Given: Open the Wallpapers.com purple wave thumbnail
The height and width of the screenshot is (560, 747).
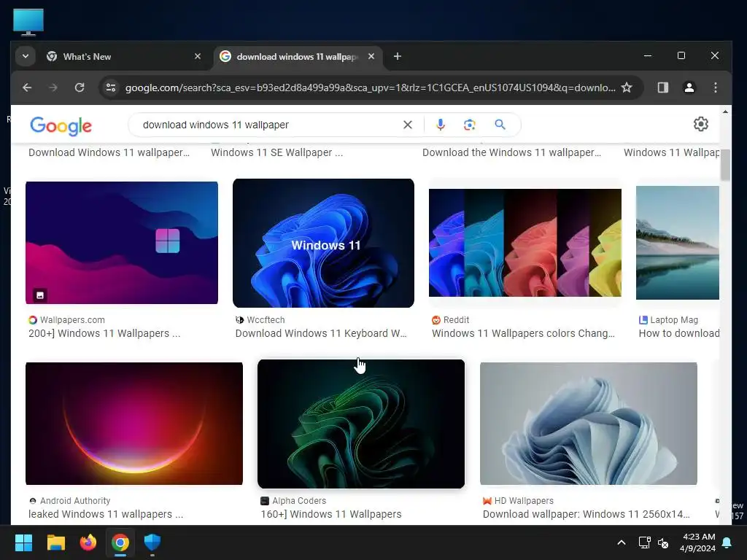Looking at the screenshot, I should pyautogui.click(x=122, y=243).
